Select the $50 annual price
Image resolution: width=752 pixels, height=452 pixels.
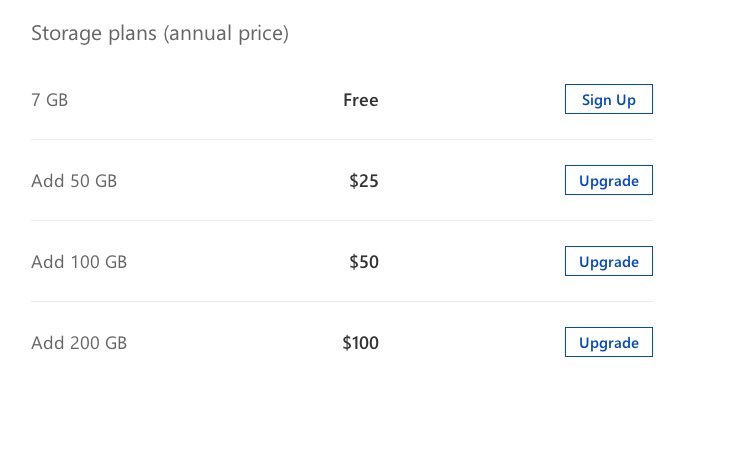coord(364,262)
